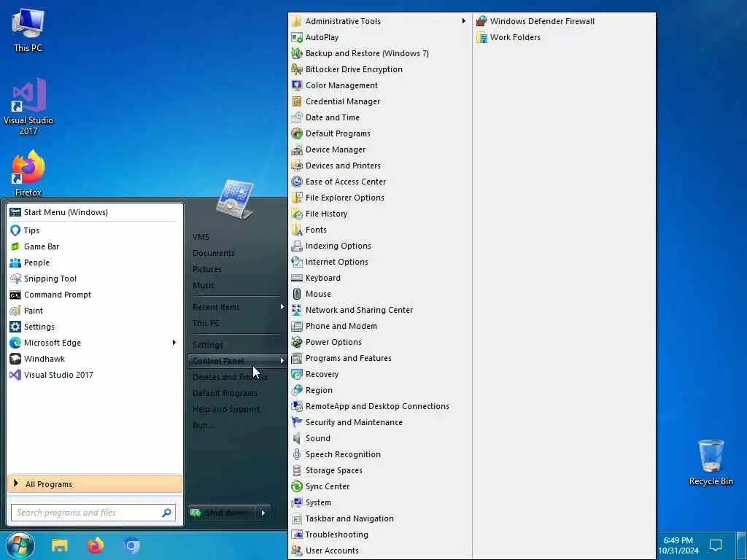Open Date and Time settings

tap(379, 117)
